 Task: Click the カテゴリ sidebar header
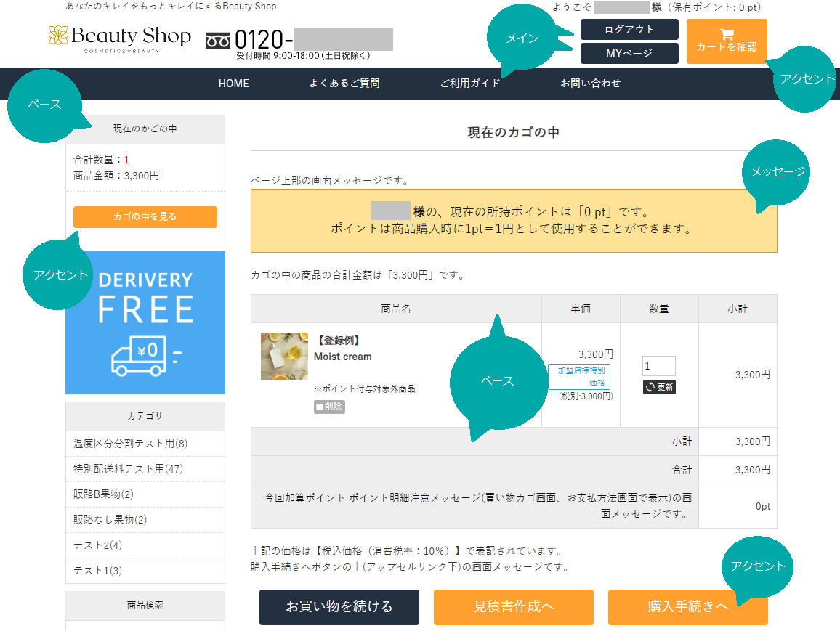145,416
